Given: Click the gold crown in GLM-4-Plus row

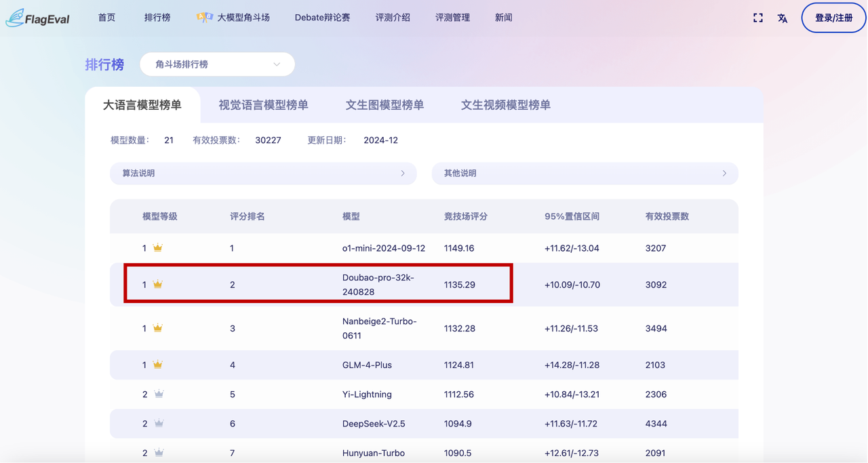Looking at the screenshot, I should point(158,365).
